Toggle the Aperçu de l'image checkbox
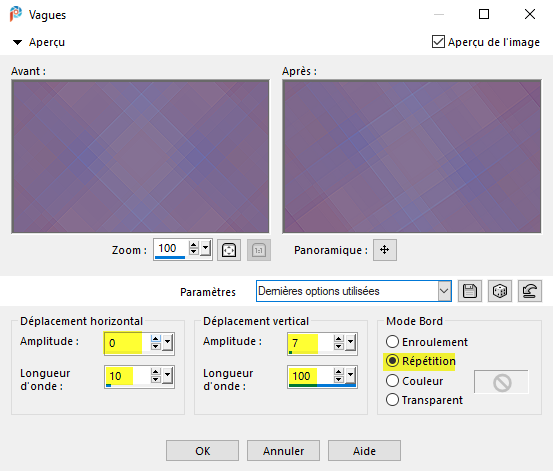This screenshot has height=471, width=553. pos(438,42)
